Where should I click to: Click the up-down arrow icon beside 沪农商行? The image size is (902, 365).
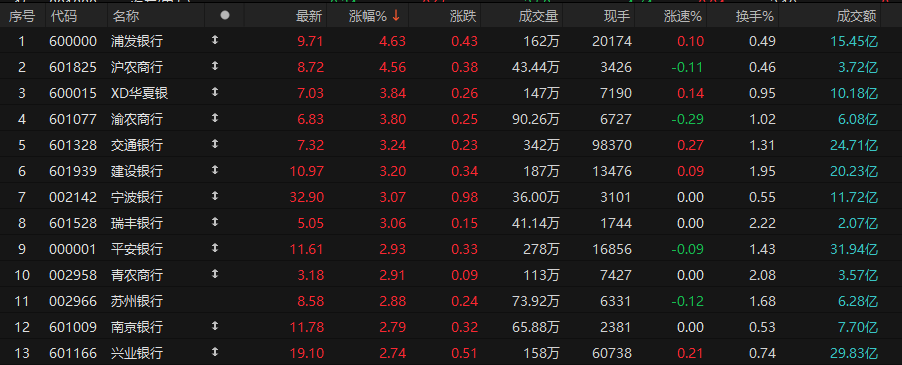click(x=215, y=67)
